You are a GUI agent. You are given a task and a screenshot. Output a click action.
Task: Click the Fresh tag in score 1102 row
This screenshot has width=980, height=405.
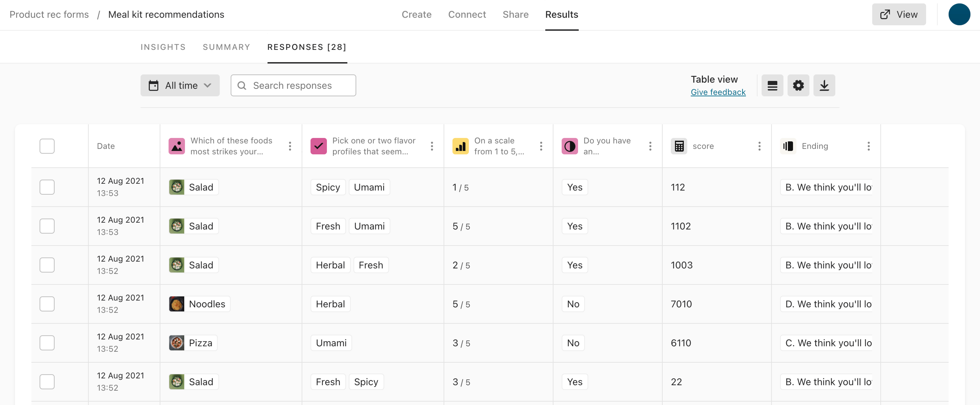click(x=328, y=226)
